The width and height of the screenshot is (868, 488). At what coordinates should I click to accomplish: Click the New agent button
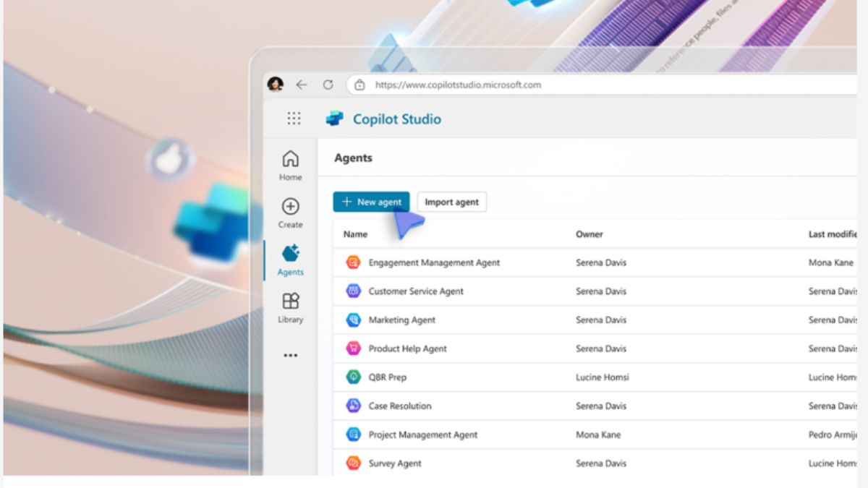point(371,202)
